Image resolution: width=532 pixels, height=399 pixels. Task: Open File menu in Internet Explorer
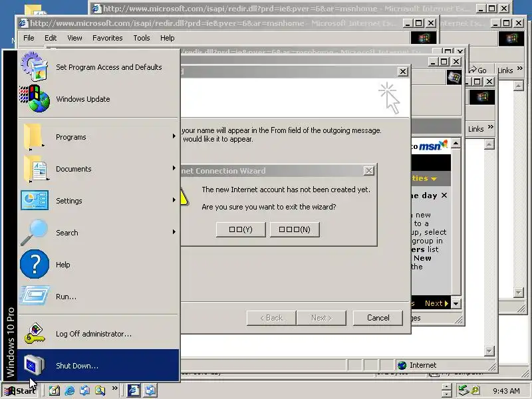tap(29, 38)
